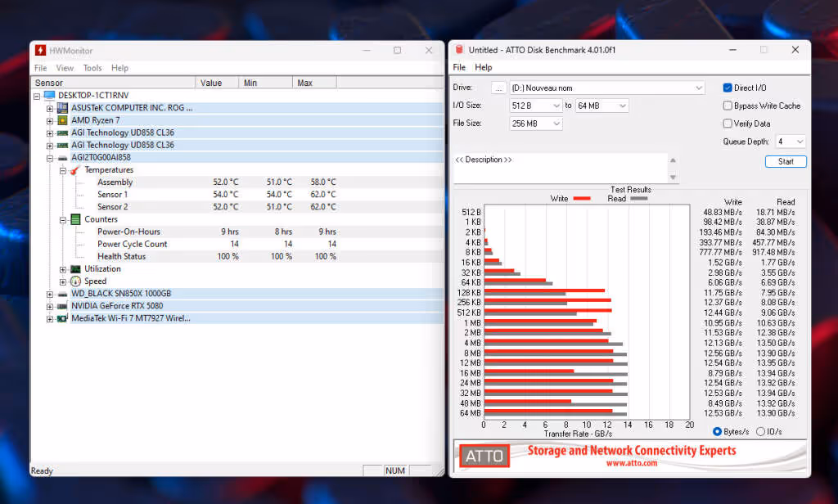Click inside the Description text field
Screen dimensions: 838x504
coord(560,169)
